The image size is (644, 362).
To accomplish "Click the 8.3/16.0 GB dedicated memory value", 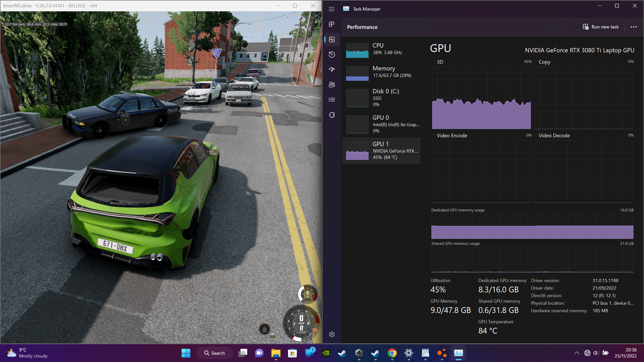I will click(498, 290).
